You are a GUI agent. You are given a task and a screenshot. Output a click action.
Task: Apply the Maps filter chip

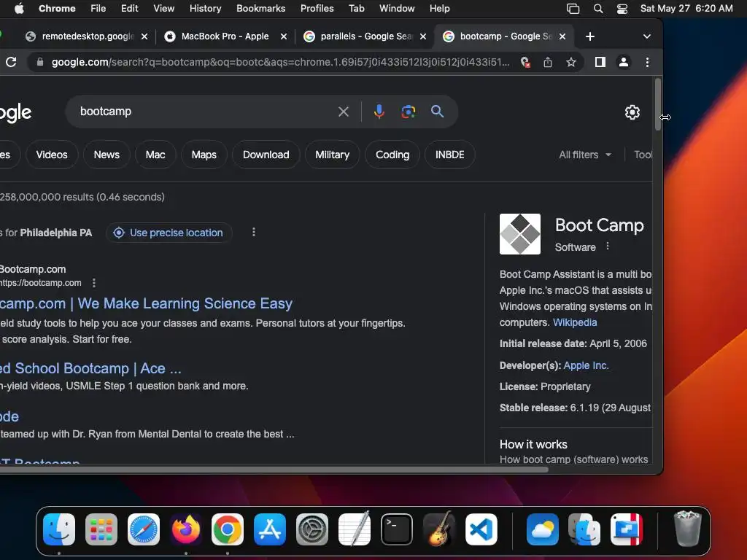point(204,155)
